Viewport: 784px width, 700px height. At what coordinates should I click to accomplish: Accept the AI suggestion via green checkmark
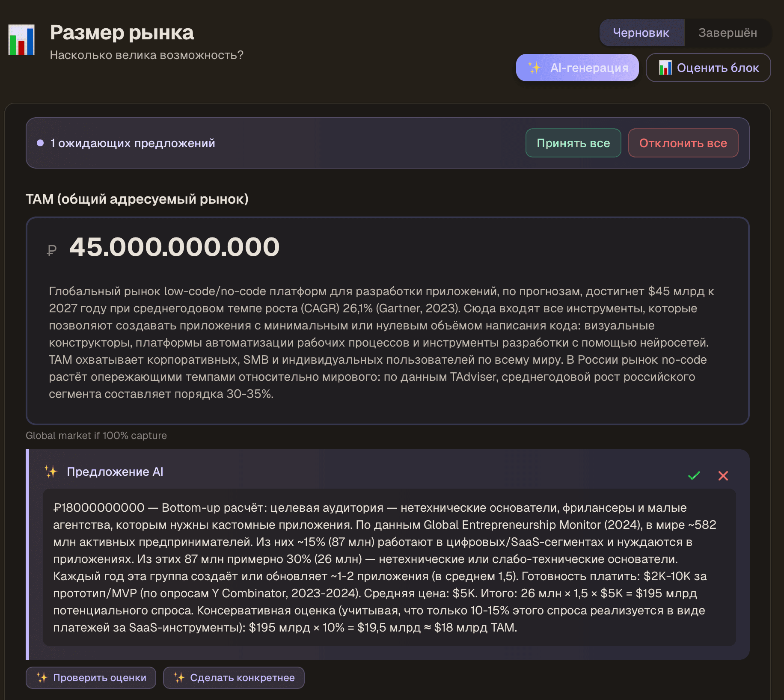pos(694,475)
